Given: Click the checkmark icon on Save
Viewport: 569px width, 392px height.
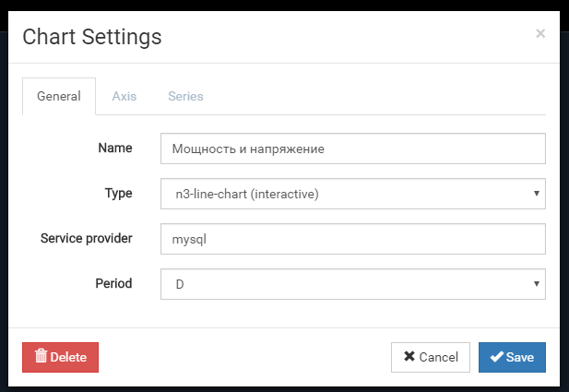Looking at the screenshot, I should click(496, 357).
